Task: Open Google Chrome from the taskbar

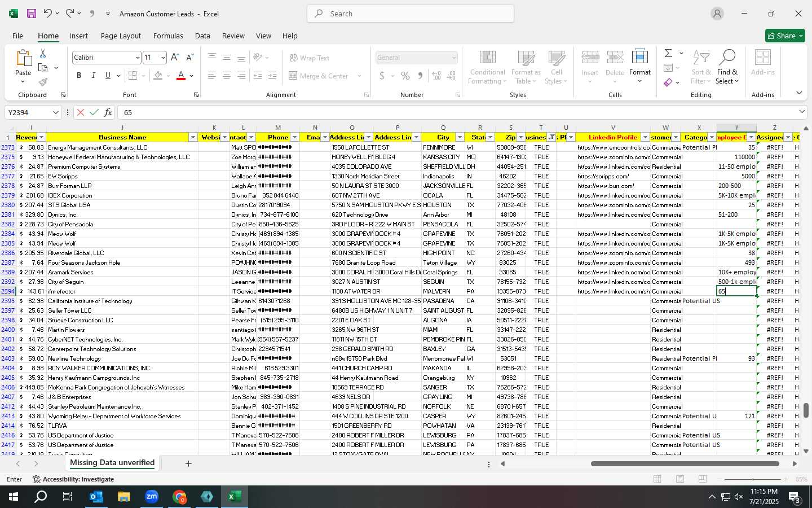Action: [179, 497]
